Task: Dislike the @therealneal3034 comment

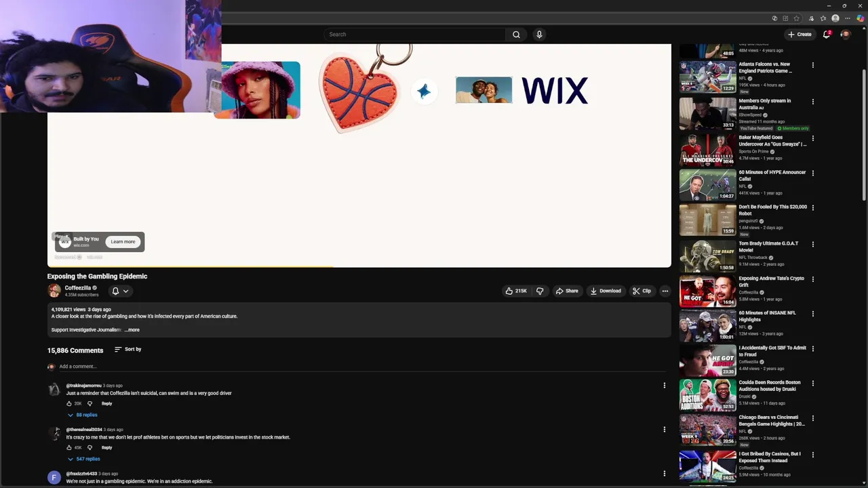Action: coord(90,447)
